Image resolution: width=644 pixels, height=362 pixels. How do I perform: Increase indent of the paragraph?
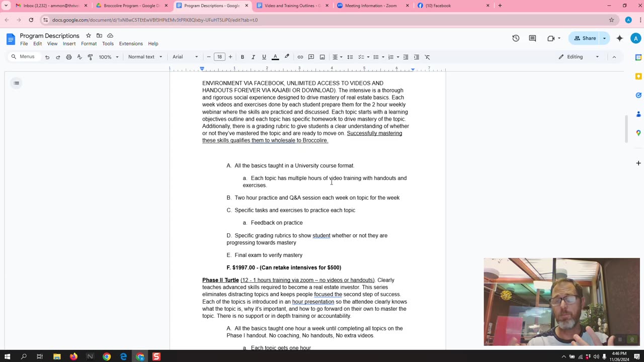pyautogui.click(x=416, y=57)
